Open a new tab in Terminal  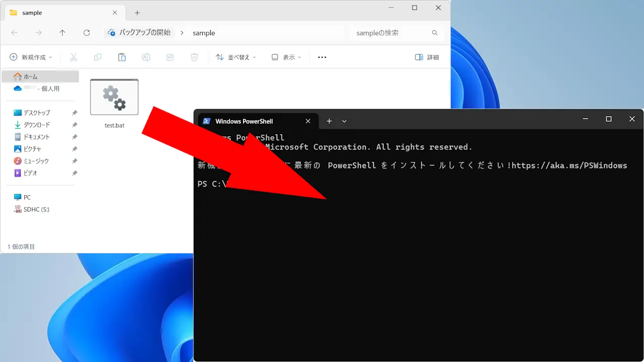point(329,121)
